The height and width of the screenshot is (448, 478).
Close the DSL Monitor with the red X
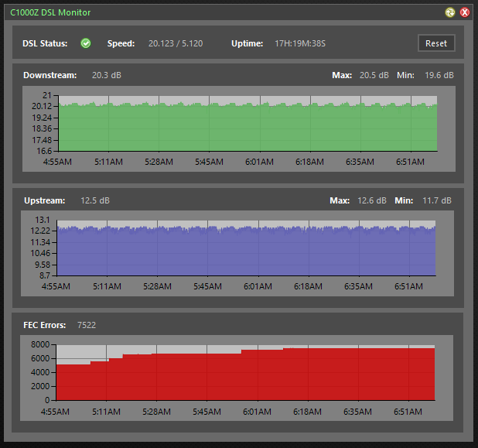tap(465, 12)
